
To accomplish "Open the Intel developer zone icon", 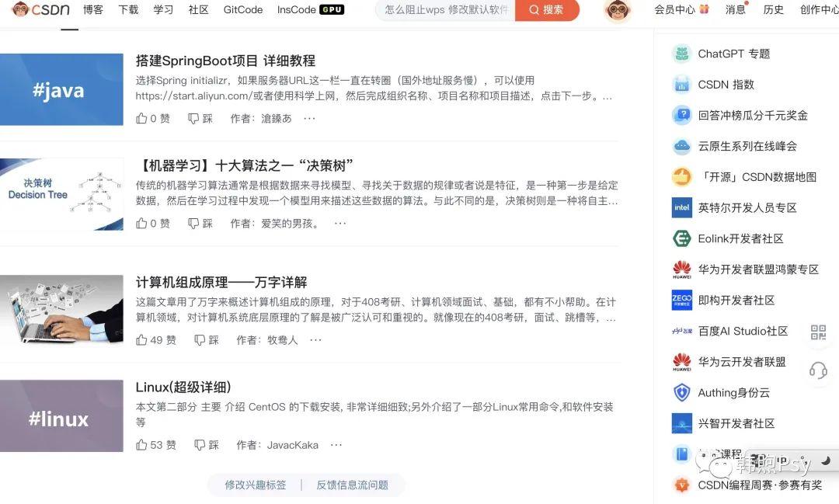I will 682,207.
